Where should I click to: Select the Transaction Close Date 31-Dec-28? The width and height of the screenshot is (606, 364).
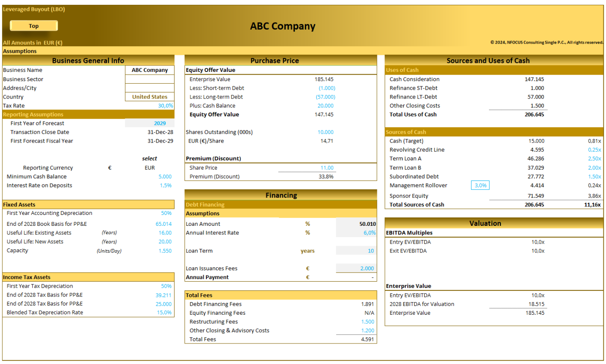point(160,132)
